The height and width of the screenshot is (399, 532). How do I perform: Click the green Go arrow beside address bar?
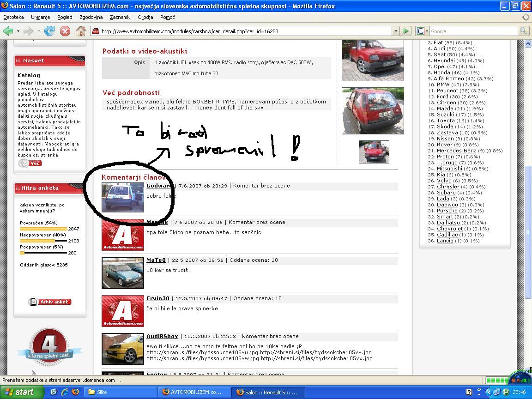(x=406, y=31)
